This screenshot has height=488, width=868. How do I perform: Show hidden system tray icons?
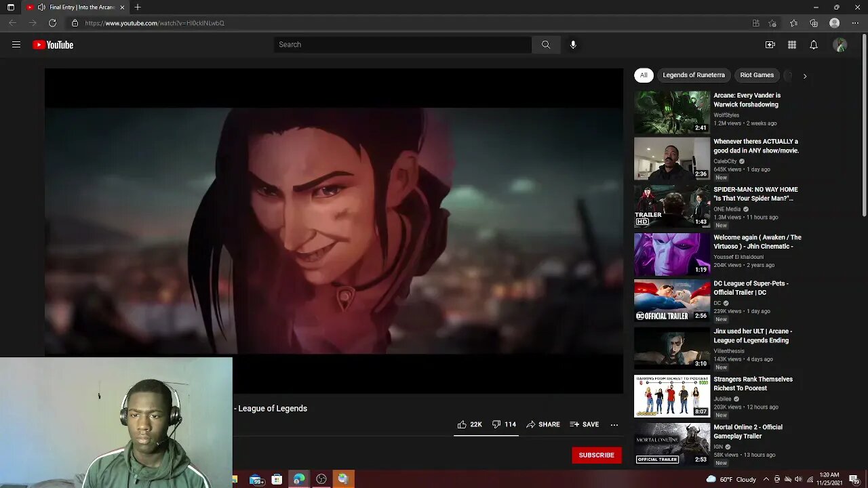tap(766, 479)
